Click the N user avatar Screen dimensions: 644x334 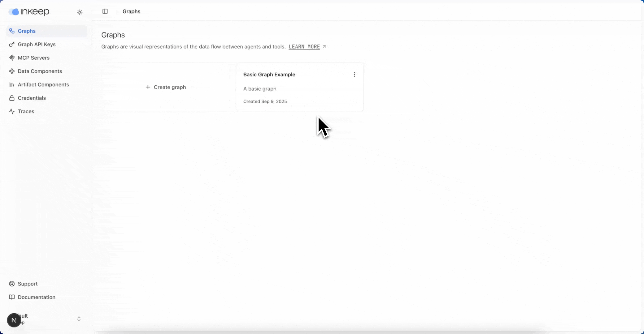(x=14, y=320)
